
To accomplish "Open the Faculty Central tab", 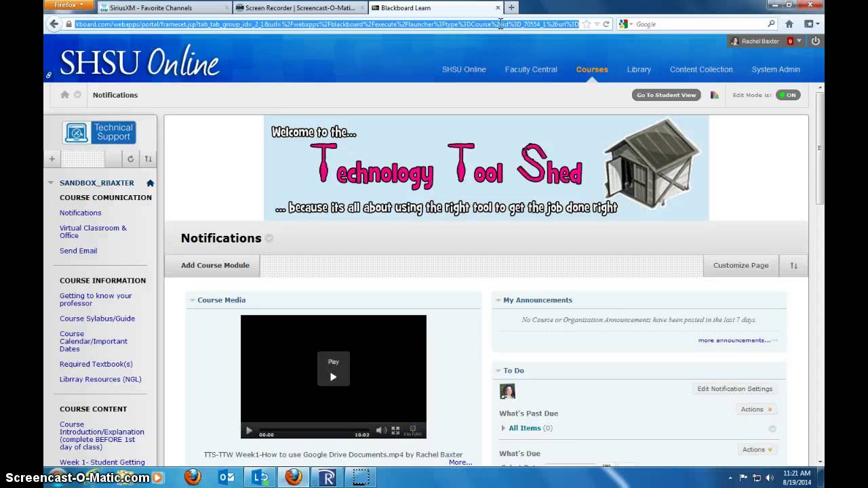I will click(531, 69).
